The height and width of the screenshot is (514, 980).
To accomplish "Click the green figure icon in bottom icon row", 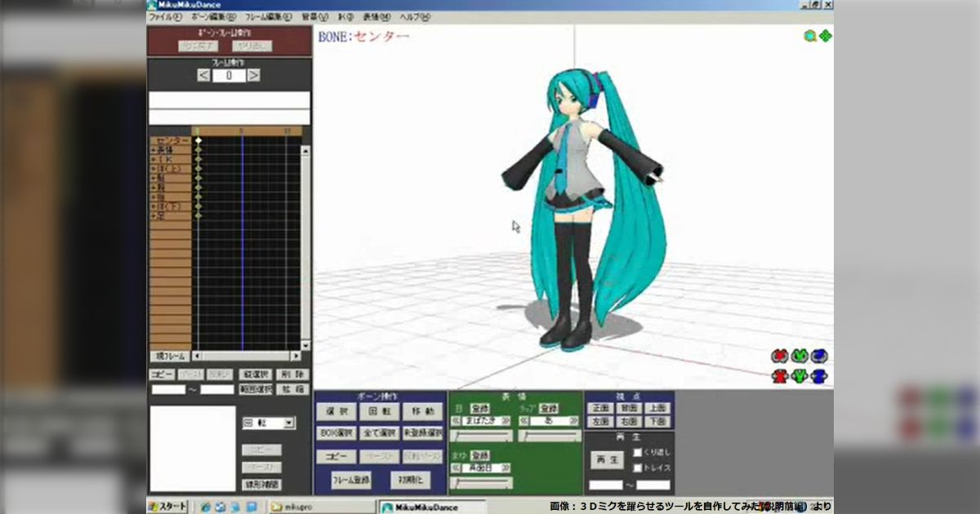I will 800,376.
